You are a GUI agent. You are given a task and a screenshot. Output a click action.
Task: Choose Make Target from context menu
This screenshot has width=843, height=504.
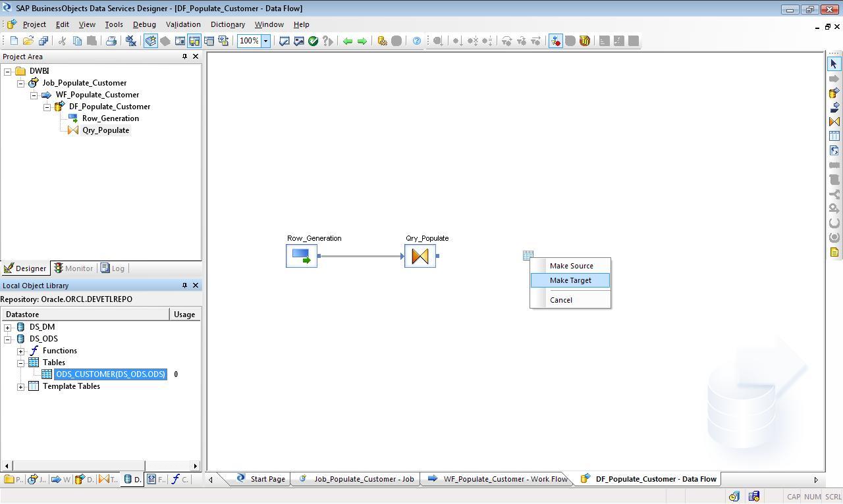pyautogui.click(x=570, y=280)
